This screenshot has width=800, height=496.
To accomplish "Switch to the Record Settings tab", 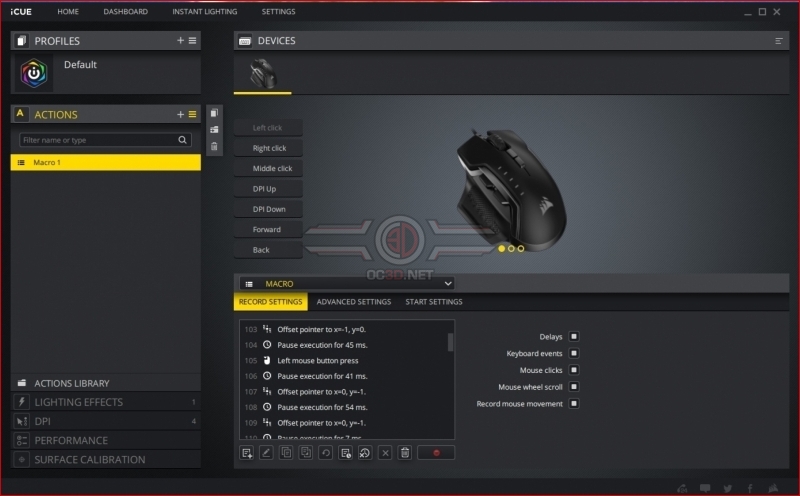I will (x=270, y=302).
